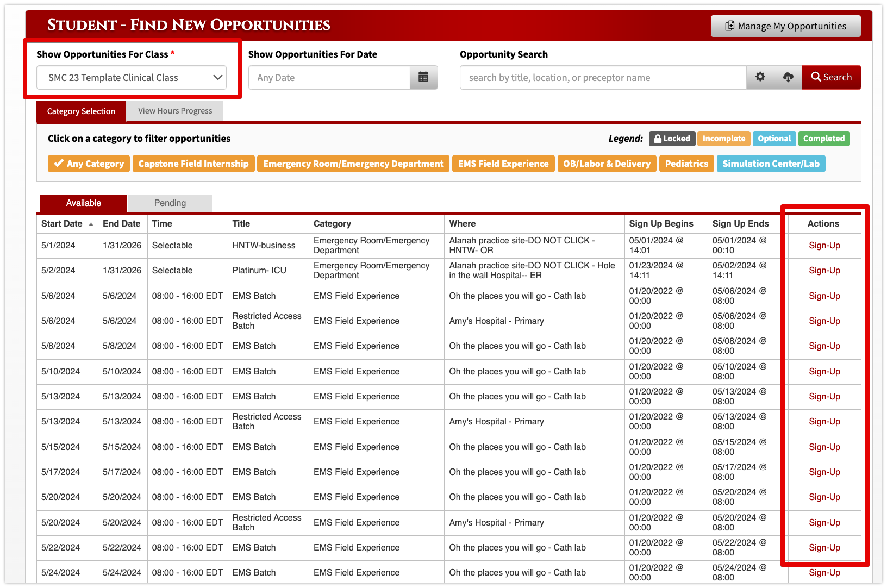Click the Optional legend badge
Screen dimensions: 887x588
pos(774,139)
